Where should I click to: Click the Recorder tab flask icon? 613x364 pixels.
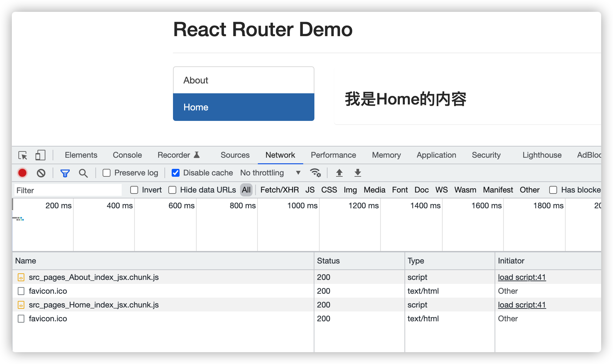[x=197, y=155]
